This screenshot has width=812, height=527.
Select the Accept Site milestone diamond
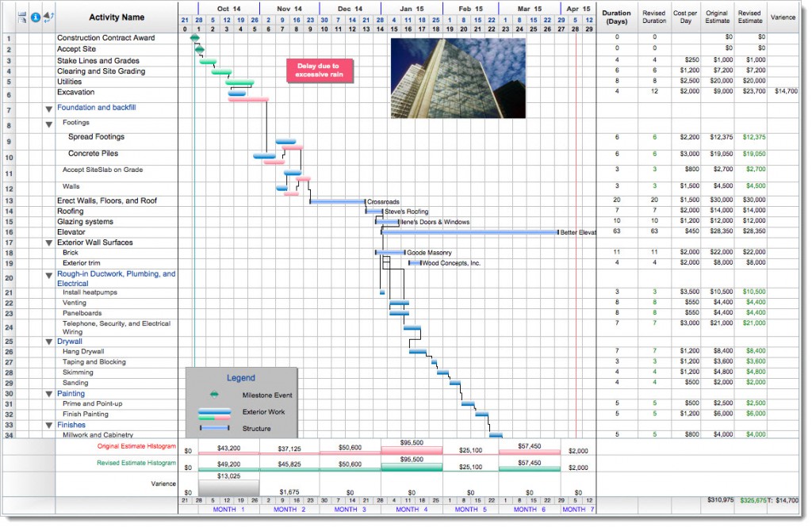(198, 49)
